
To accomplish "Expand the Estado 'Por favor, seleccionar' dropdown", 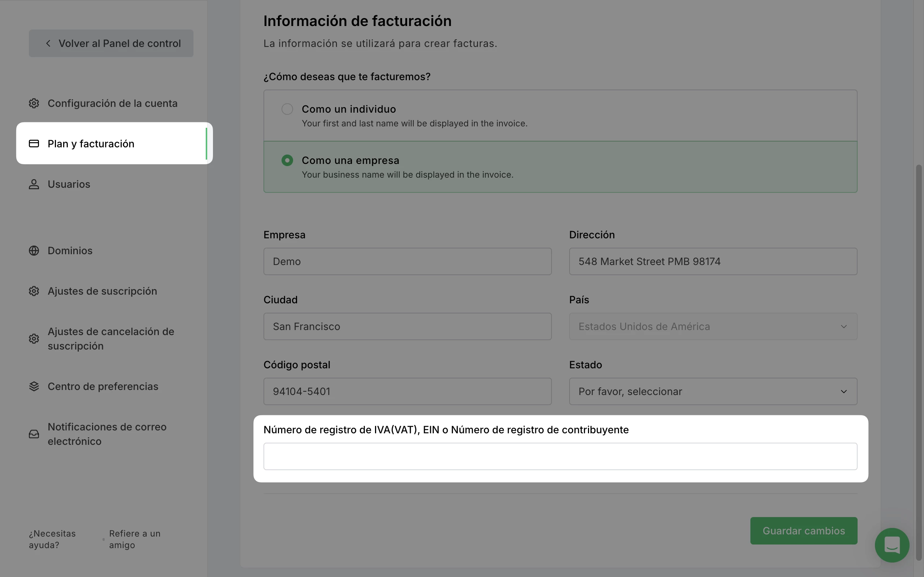I will [713, 391].
